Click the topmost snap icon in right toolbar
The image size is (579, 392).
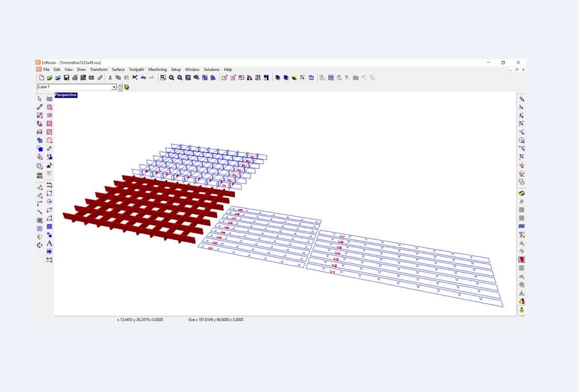521,99
